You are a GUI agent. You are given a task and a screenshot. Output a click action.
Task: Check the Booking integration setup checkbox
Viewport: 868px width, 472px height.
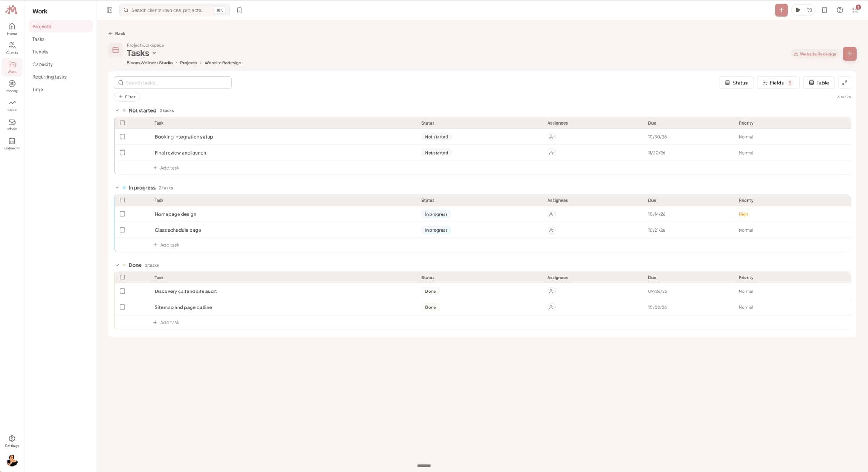[123, 137]
